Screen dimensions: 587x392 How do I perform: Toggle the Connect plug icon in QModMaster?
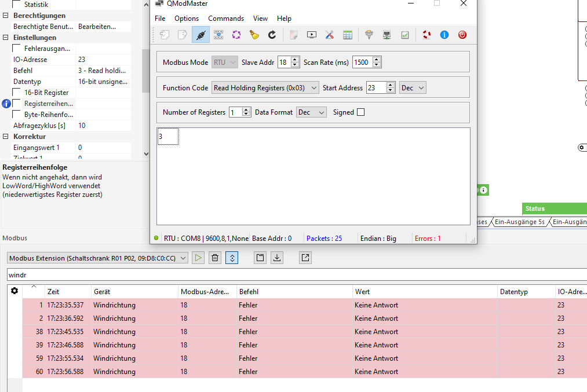pyautogui.click(x=200, y=35)
